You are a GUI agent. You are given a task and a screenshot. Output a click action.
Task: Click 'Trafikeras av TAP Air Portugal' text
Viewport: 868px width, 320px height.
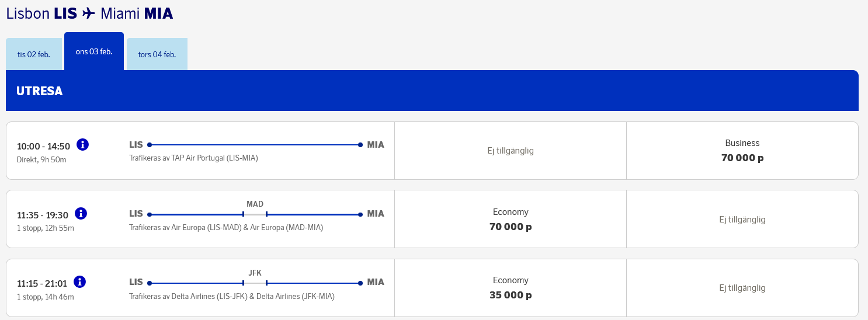point(193,158)
